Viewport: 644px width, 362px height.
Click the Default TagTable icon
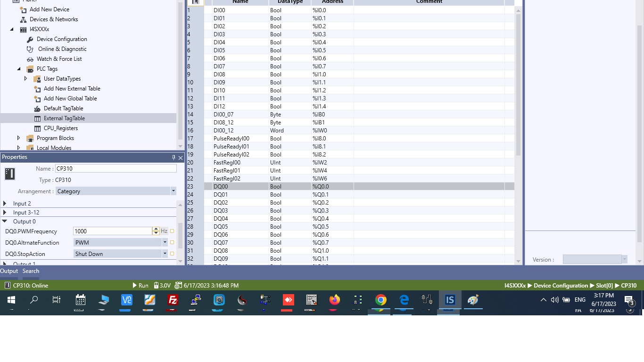tap(37, 108)
